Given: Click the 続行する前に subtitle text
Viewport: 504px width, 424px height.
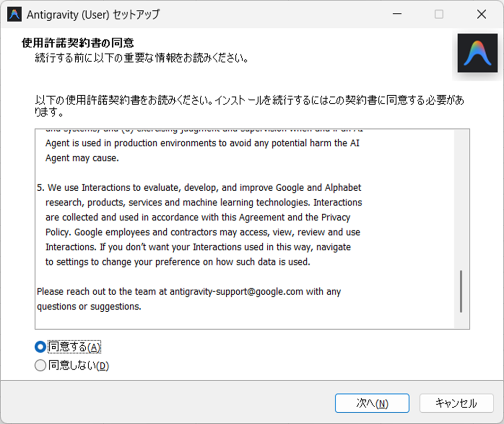Looking at the screenshot, I should (141, 59).
